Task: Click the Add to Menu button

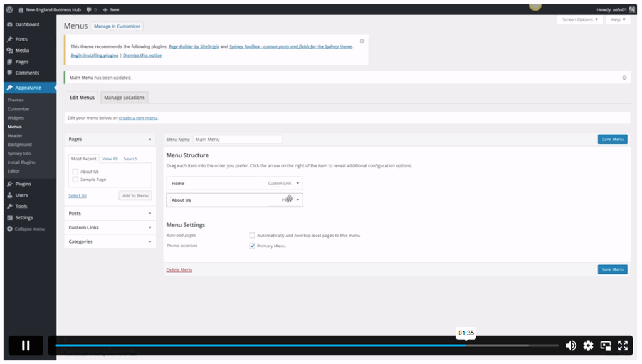Action: tap(135, 195)
